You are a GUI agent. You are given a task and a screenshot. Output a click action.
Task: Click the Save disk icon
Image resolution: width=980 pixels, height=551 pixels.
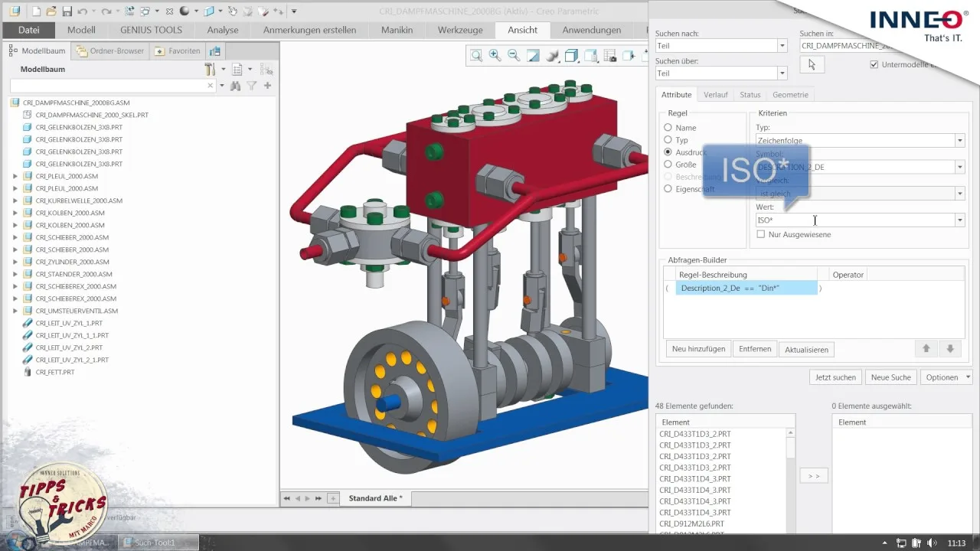click(x=67, y=11)
